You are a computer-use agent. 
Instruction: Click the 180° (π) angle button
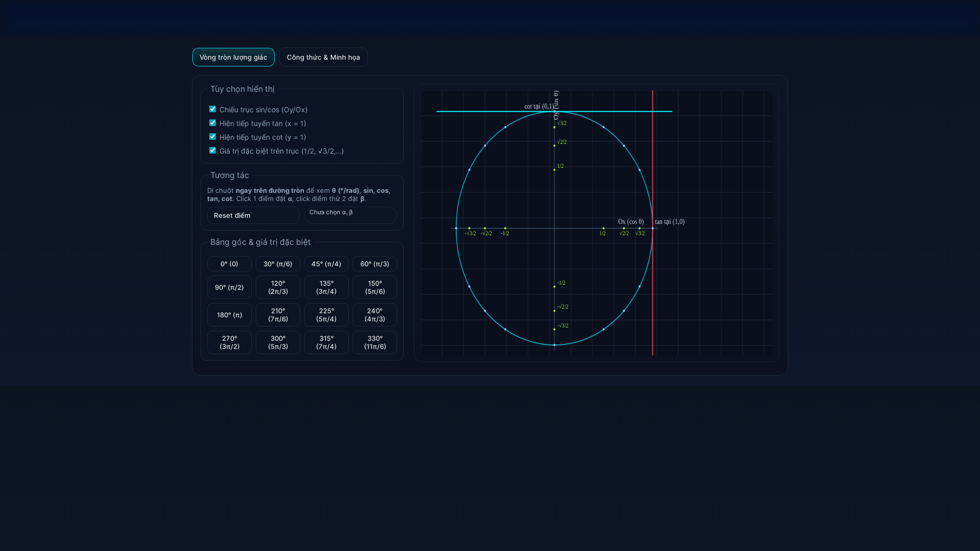(x=229, y=315)
